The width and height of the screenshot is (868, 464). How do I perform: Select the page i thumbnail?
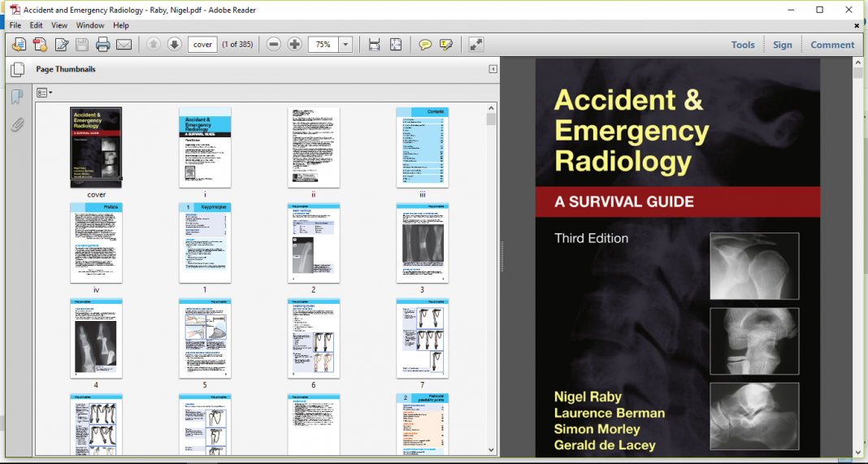tap(205, 148)
